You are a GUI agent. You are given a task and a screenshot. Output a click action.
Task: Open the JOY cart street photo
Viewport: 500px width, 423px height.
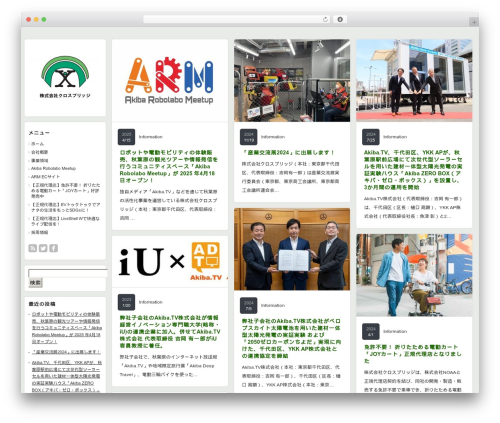[414, 275]
